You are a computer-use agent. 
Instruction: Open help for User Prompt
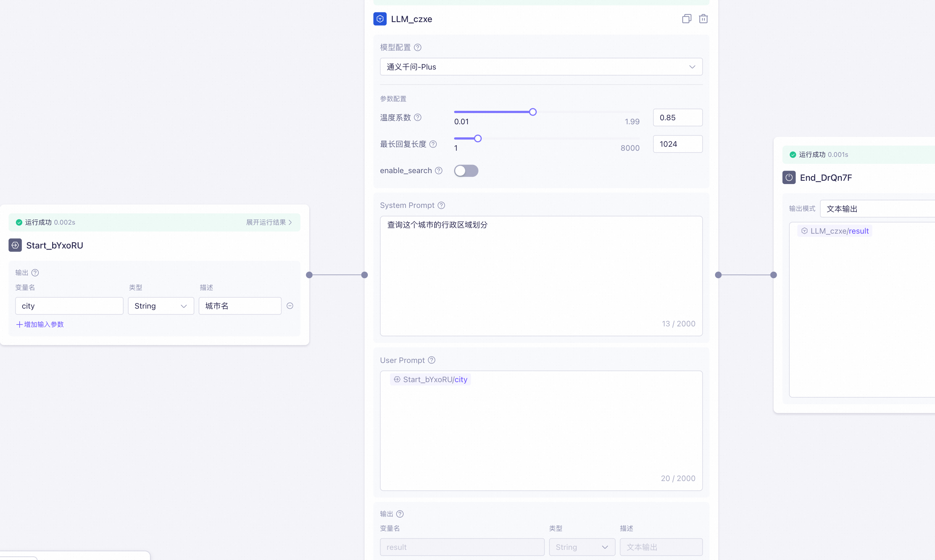(x=432, y=360)
